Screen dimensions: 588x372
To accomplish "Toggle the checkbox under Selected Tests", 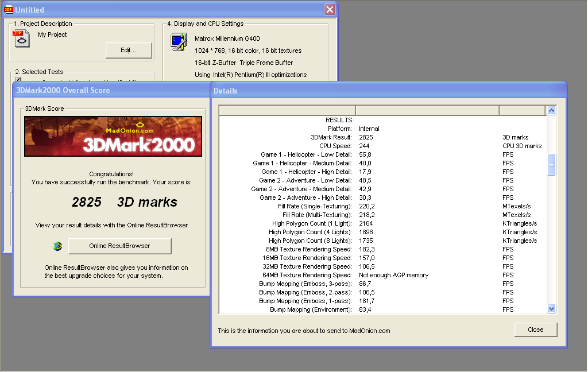I will (18, 79).
